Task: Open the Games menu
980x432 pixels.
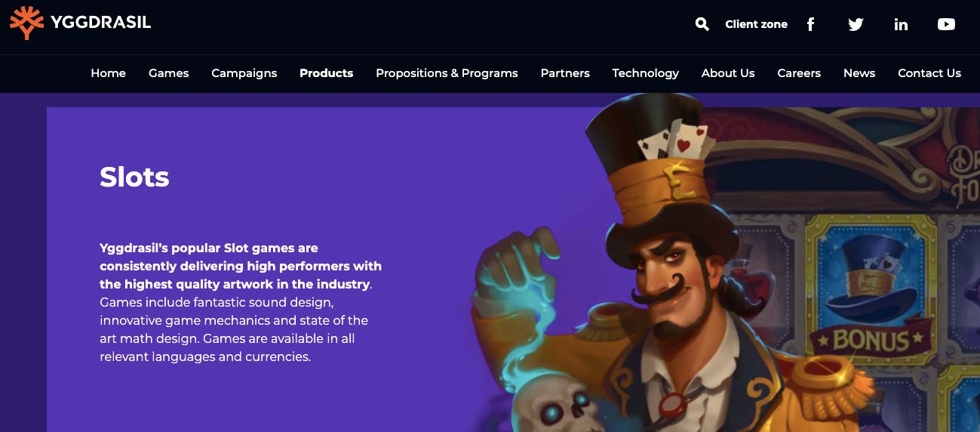Action: (168, 73)
